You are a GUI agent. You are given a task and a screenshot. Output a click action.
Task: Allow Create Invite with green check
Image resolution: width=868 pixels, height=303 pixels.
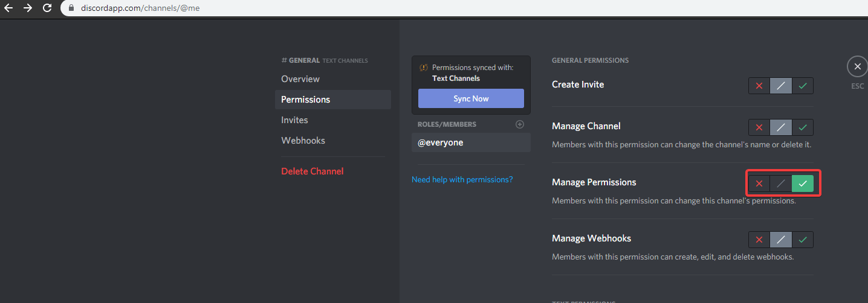803,86
